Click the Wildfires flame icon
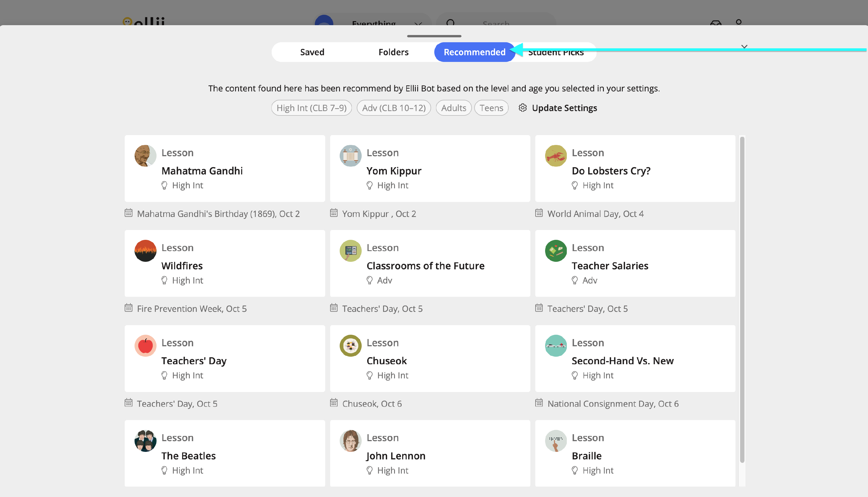The height and width of the screenshot is (497, 868). tap(146, 251)
